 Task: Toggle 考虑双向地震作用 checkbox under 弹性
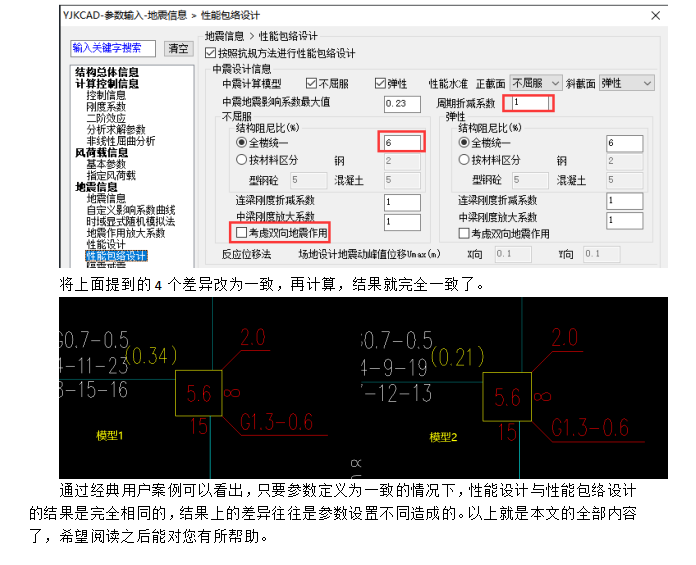point(464,233)
